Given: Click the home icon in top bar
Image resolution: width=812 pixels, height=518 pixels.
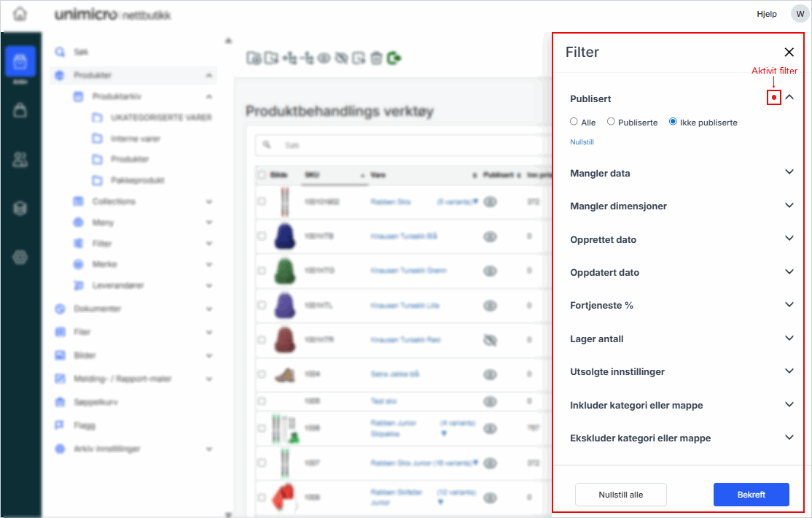Looking at the screenshot, I should coord(20,14).
